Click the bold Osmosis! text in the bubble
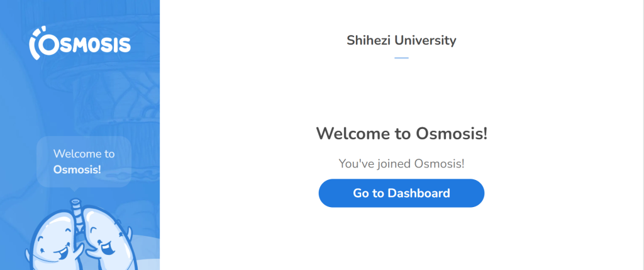 [x=77, y=169]
